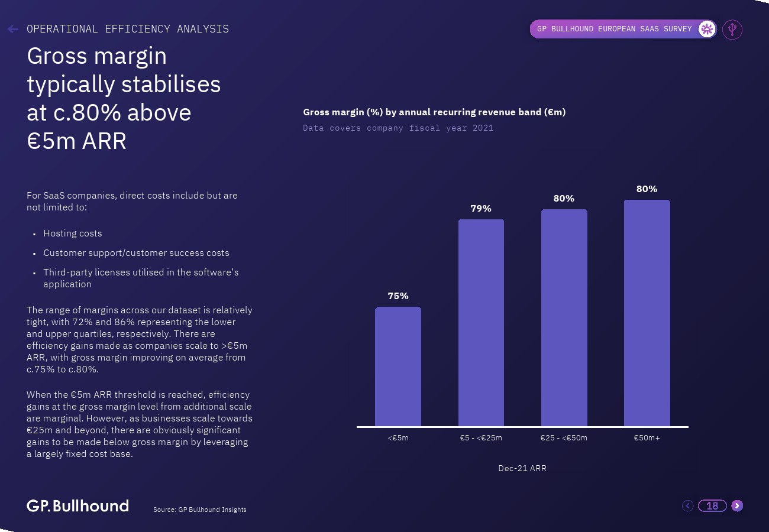Screen dimensions: 769x532
Task: Click the GP Bullhound logo
Action: pos(77,506)
